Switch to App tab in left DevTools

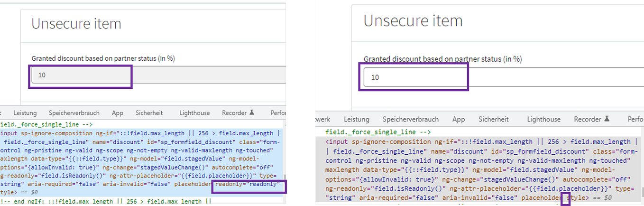click(118, 112)
